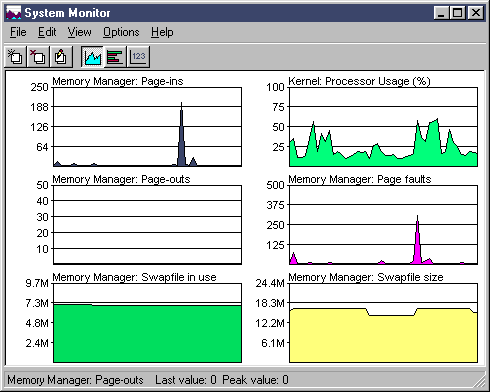Select the Memory Manager Page-outs chart
The width and height of the screenshot is (490, 392).
[147, 225]
